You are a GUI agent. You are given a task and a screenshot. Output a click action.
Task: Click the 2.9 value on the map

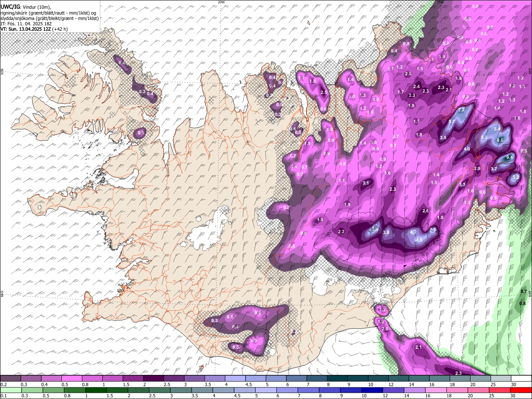[x=477, y=168]
